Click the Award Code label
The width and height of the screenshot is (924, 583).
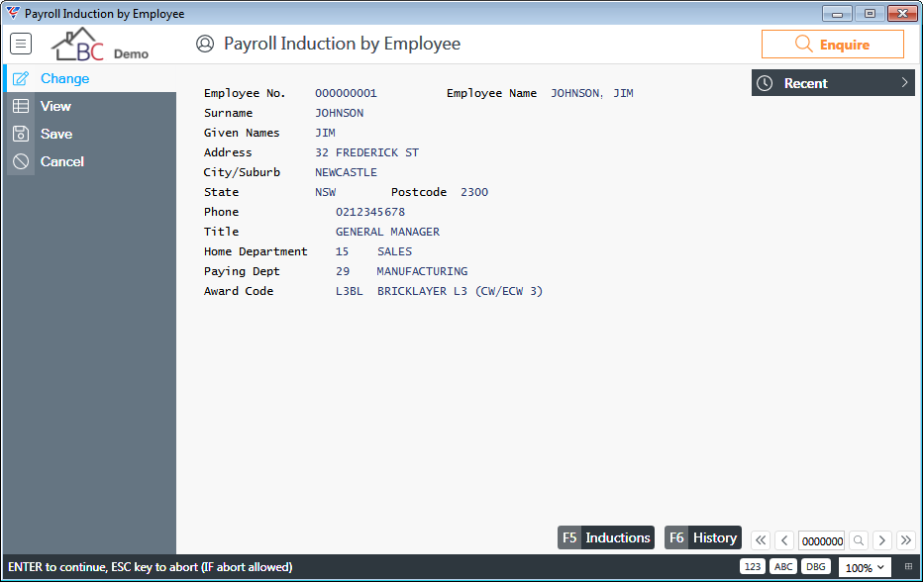pos(239,291)
